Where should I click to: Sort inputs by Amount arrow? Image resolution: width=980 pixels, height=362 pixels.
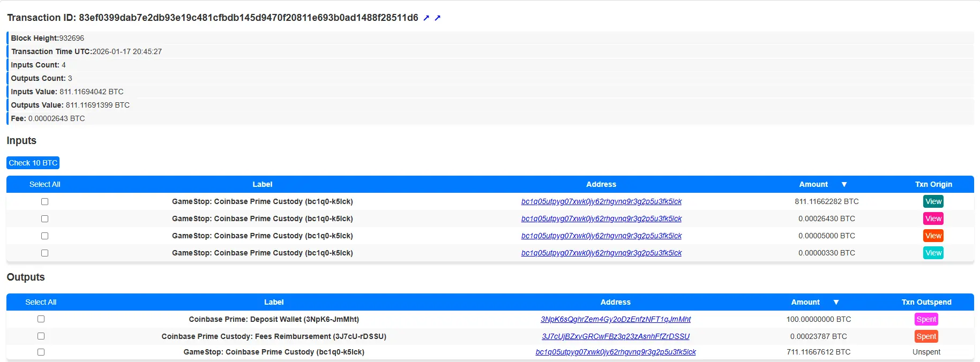(x=844, y=184)
